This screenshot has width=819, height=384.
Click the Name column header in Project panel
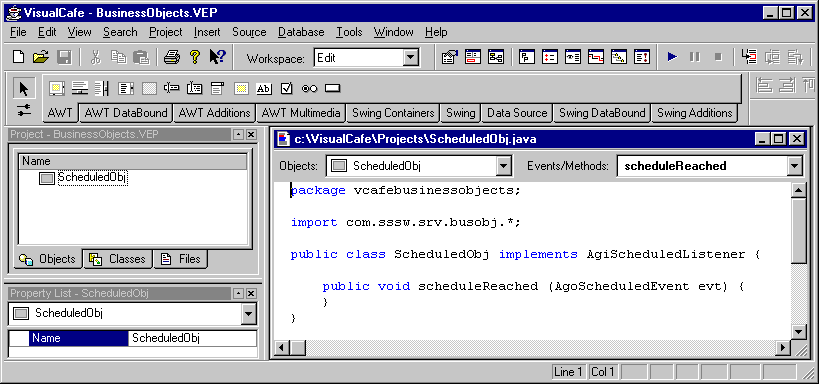133,161
